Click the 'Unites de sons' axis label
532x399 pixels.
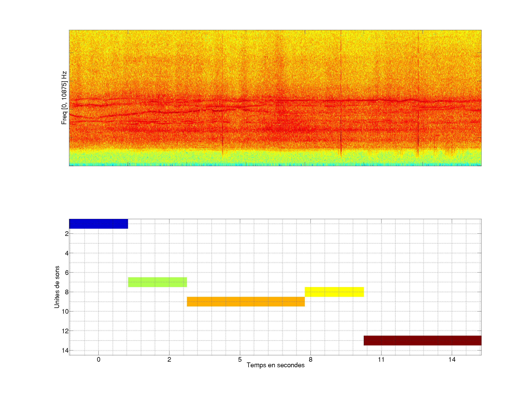pyautogui.click(x=57, y=287)
